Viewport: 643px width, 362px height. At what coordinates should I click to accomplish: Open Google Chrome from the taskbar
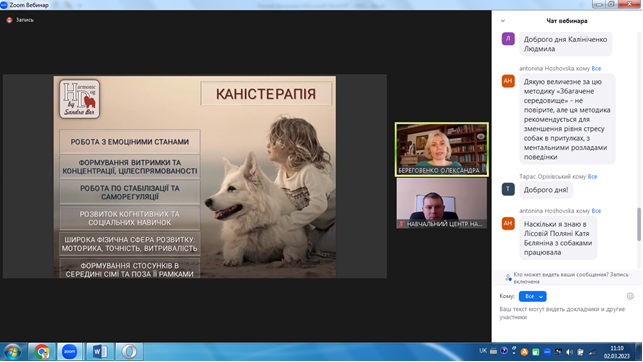coord(41,352)
